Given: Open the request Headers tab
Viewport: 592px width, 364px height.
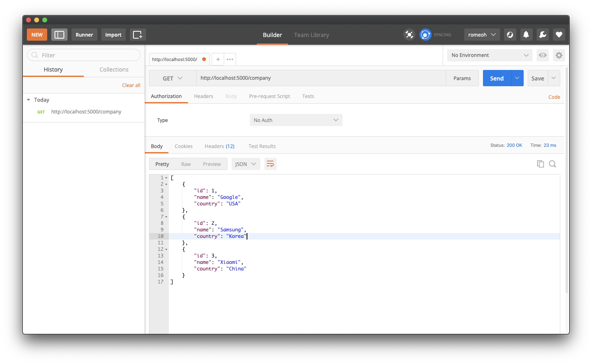Looking at the screenshot, I should click(203, 96).
